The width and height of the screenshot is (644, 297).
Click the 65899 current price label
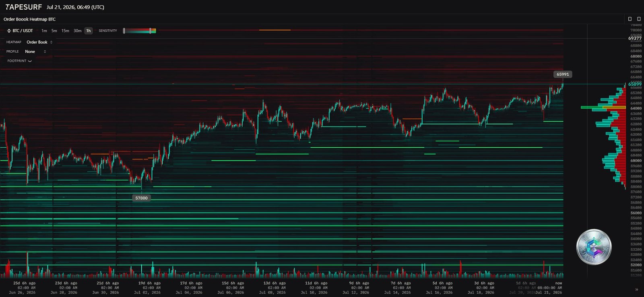[x=635, y=85]
